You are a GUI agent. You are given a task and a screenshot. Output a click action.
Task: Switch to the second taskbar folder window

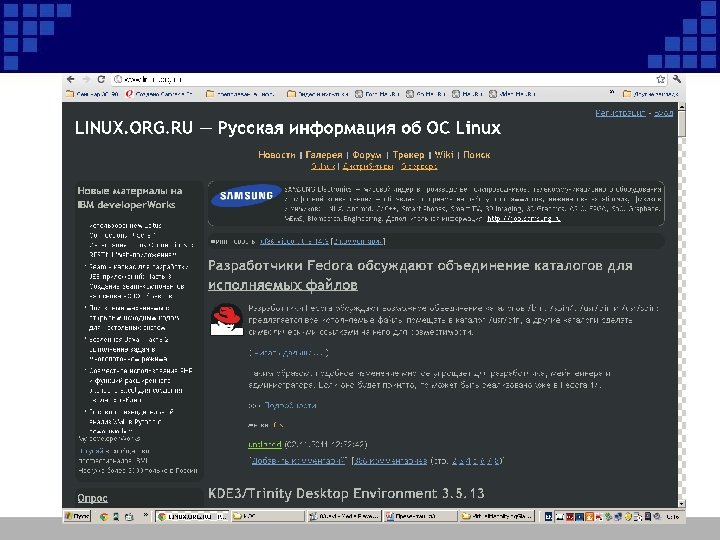[x=268, y=517]
